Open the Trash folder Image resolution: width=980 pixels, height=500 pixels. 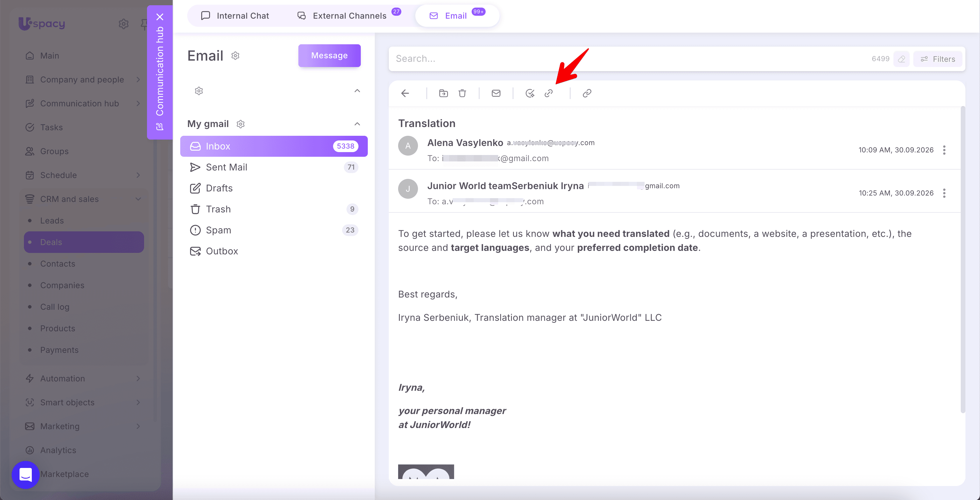(274, 209)
